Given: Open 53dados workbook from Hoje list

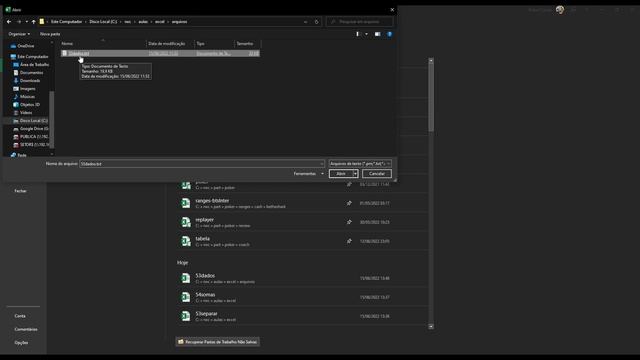Looking at the screenshot, I should click(x=302, y=278).
